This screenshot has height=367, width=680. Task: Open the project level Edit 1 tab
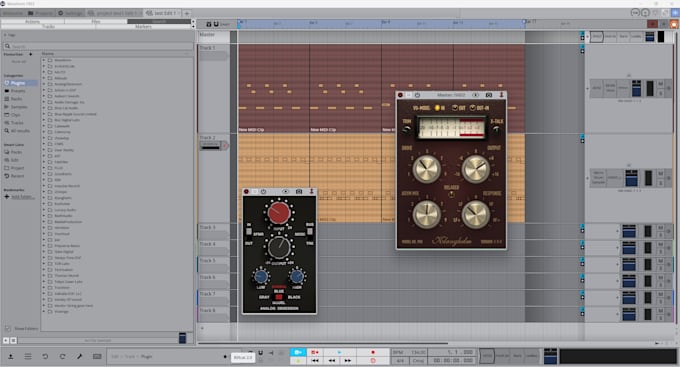click(114, 13)
